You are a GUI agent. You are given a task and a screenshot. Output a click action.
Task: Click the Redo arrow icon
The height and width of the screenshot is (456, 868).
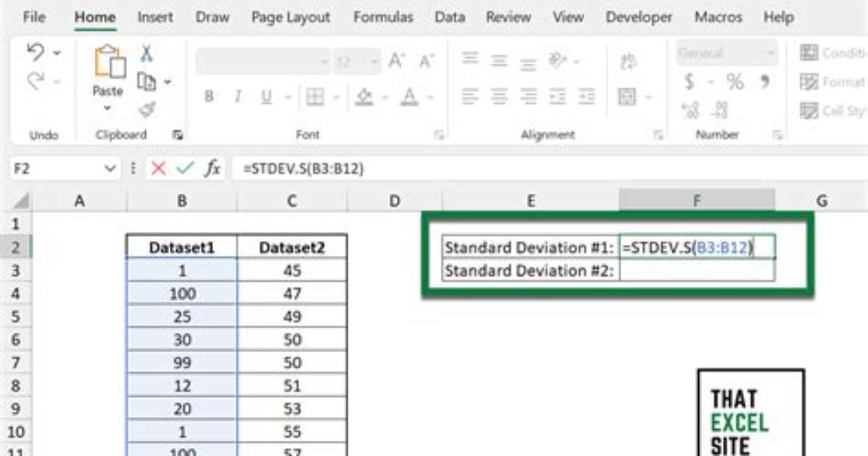pos(36,81)
